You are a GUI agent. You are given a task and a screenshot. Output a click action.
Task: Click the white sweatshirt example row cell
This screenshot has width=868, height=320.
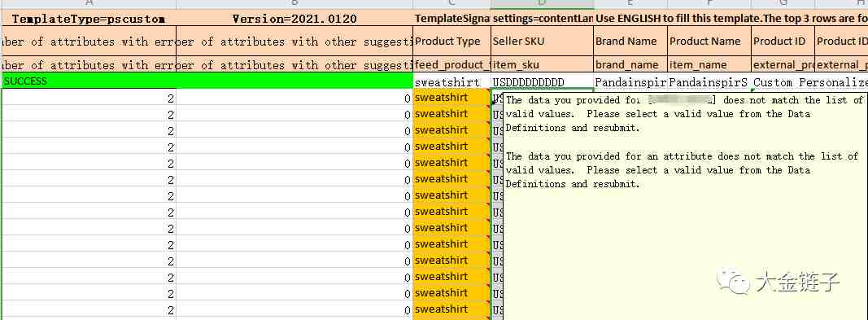(451, 81)
